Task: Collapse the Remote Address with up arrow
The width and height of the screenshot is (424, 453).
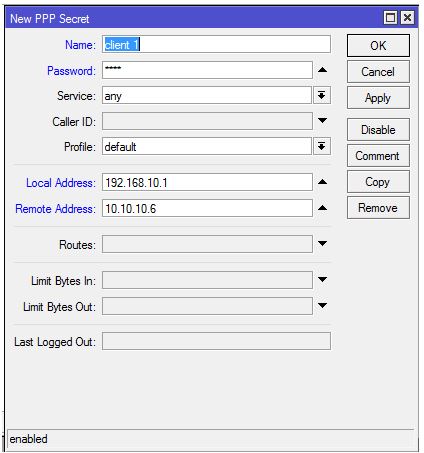Action: pos(322,208)
